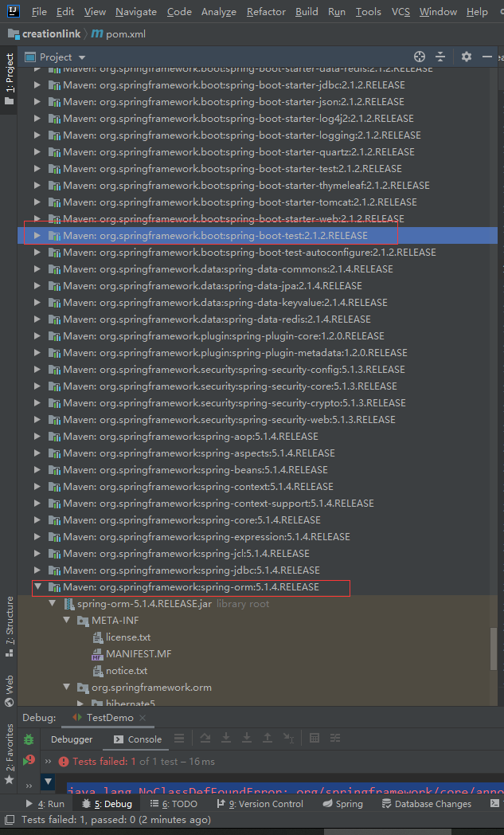The height and width of the screenshot is (835, 504).
Task: Select spring-plugin-core:1.2.0.RELEASE library row
Action: [258, 336]
